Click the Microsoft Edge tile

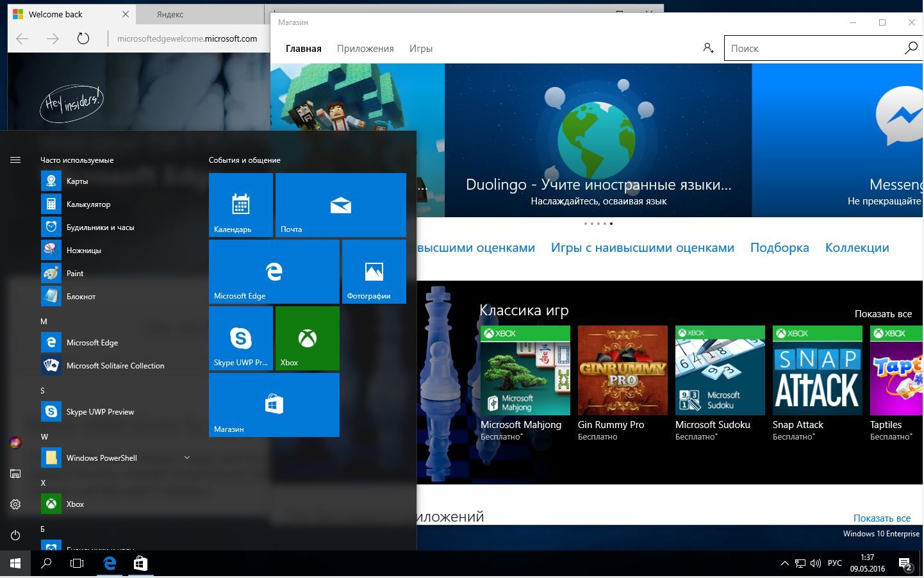(x=274, y=272)
